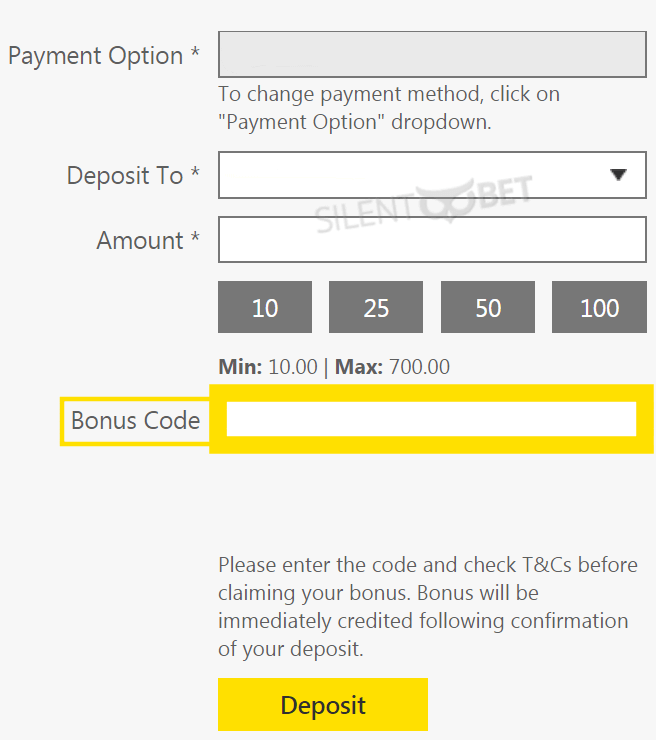The width and height of the screenshot is (656, 740).
Task: Click the T&Cs bonus notice paragraph
Action: (x=428, y=607)
